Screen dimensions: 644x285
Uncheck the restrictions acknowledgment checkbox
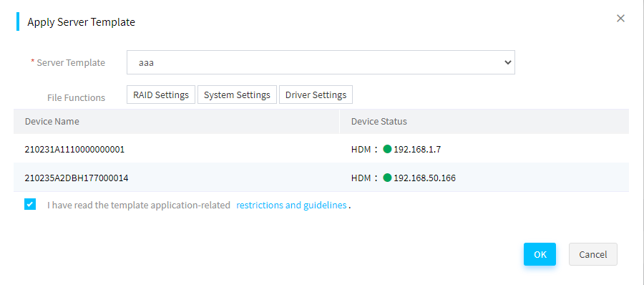pyautogui.click(x=30, y=204)
